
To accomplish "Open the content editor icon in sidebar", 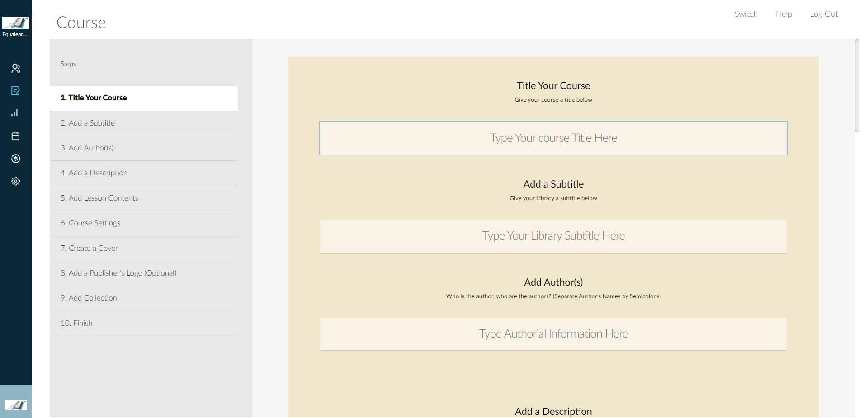I will pyautogui.click(x=16, y=91).
